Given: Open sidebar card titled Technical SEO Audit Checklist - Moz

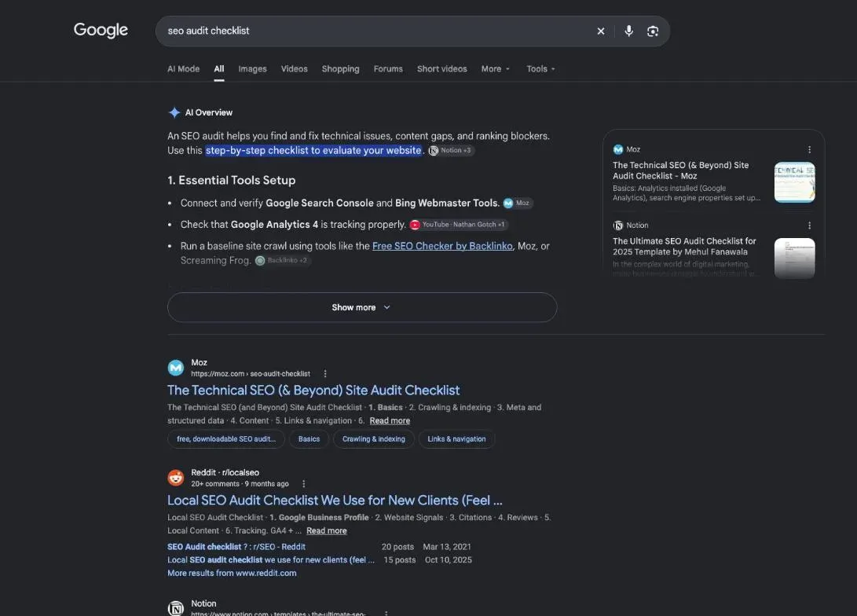Looking at the screenshot, I should 680,170.
